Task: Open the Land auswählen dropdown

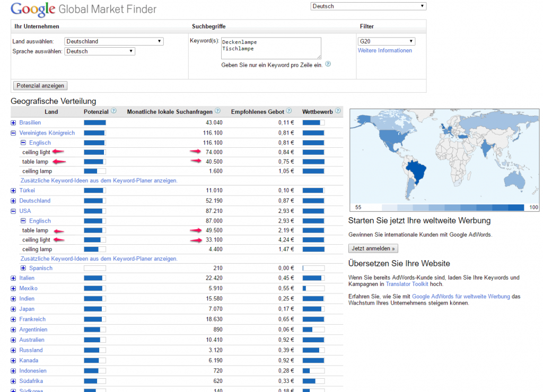Action: 113,41
